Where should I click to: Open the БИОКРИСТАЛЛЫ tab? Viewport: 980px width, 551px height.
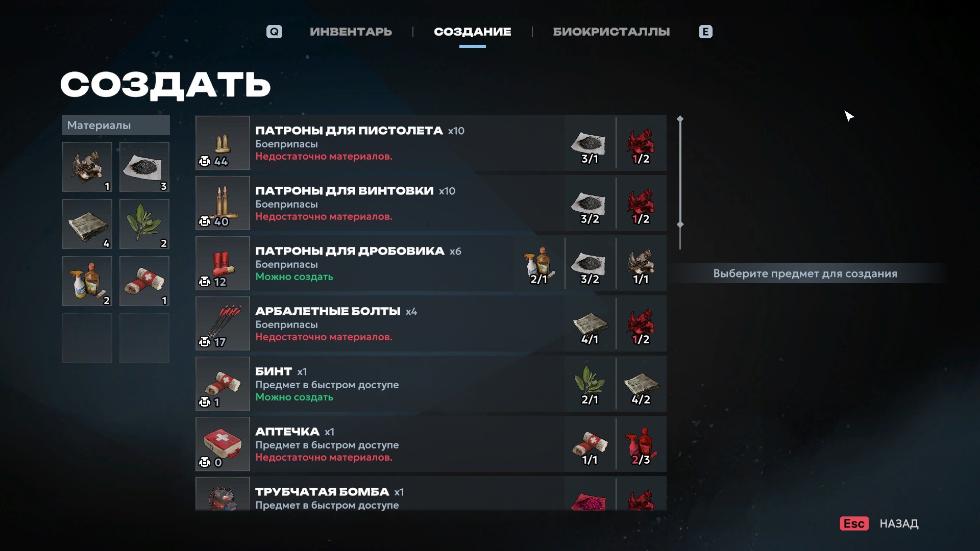coord(611,32)
